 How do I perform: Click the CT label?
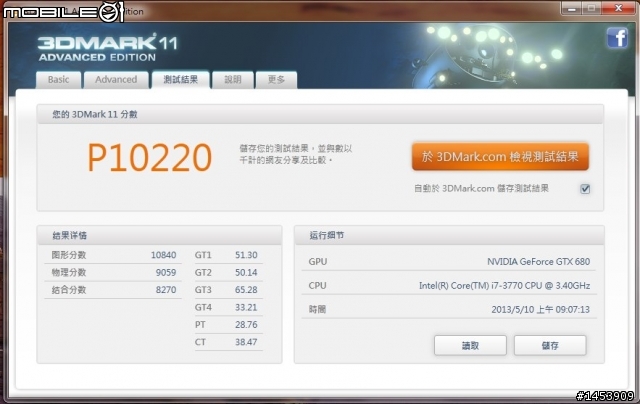200,342
